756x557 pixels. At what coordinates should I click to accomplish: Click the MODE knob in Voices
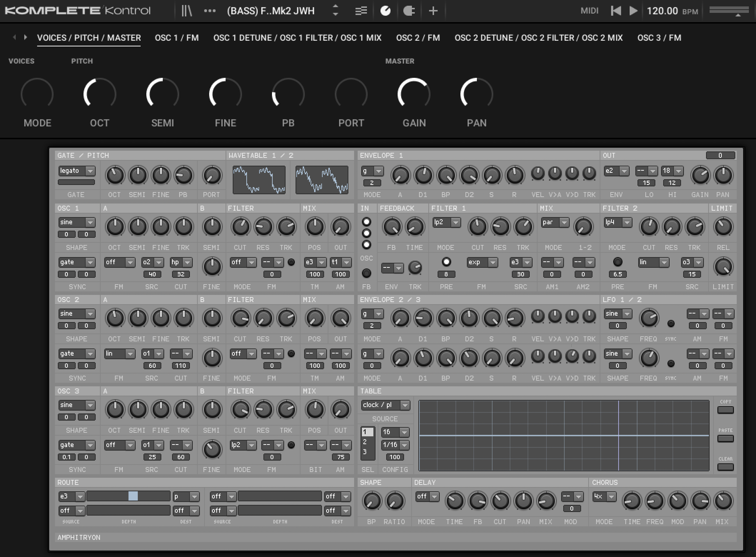point(37,94)
